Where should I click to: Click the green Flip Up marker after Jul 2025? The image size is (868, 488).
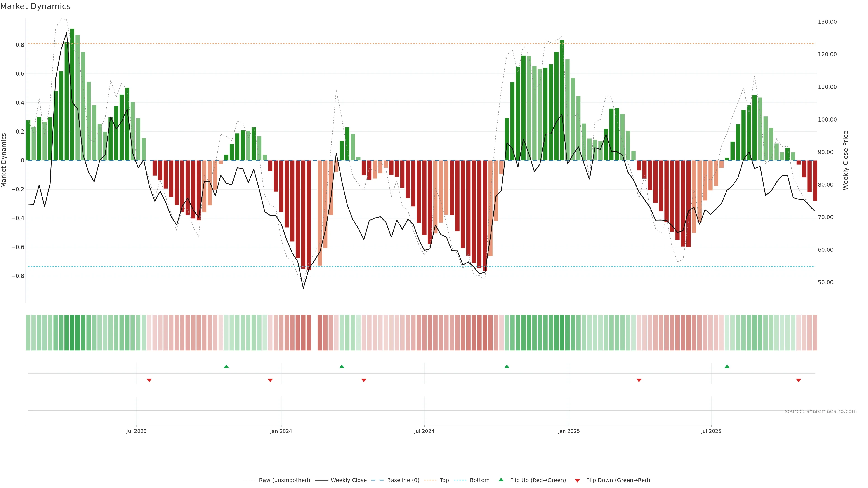tap(727, 366)
